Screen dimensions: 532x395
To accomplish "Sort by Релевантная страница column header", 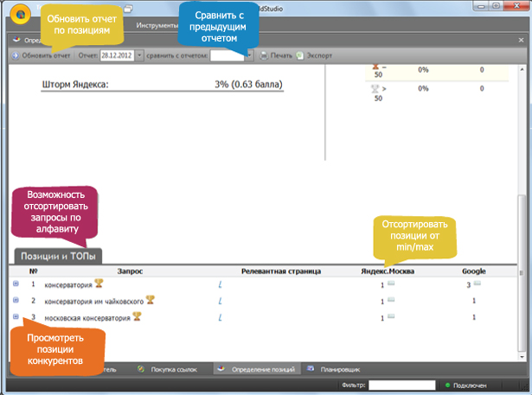I will coord(281,271).
